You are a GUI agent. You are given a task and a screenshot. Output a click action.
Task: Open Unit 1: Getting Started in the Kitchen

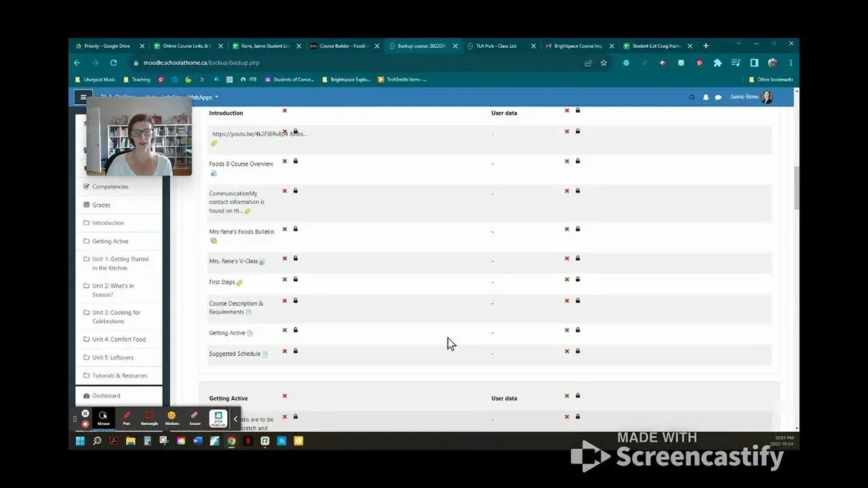(x=119, y=263)
